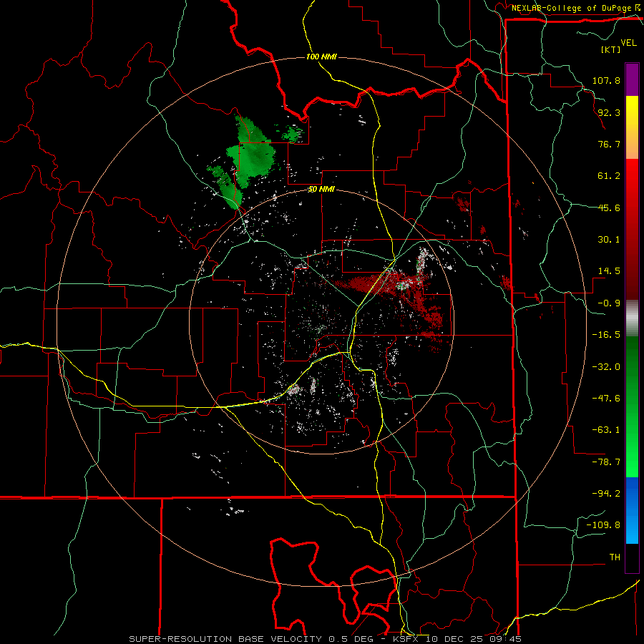The image size is (644, 644).
Task: Select the 76.7 scale value
Action: (x=609, y=144)
